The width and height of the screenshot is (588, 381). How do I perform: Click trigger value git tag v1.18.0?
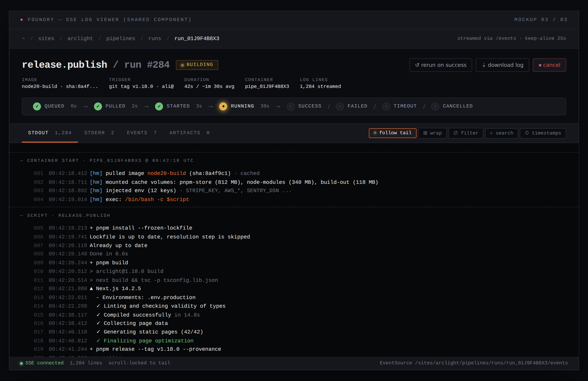(141, 86)
